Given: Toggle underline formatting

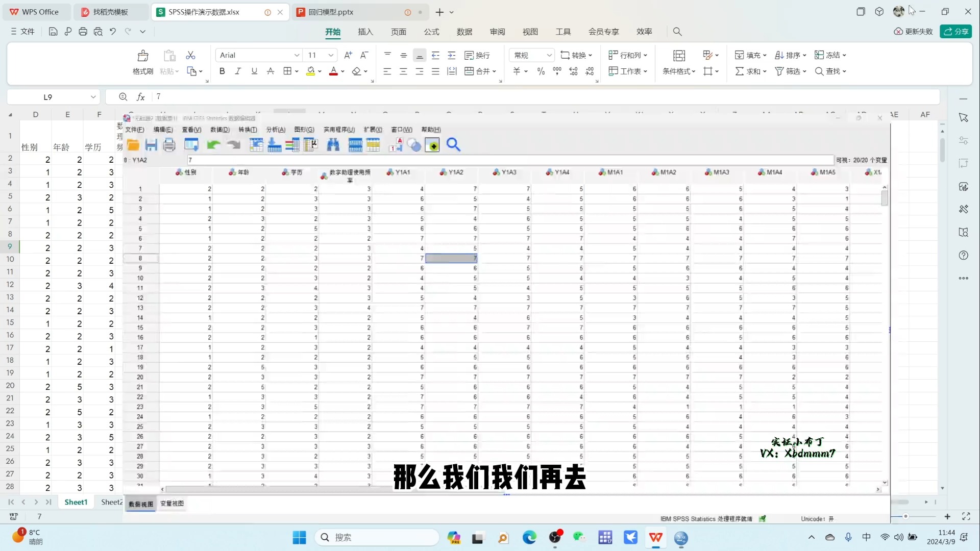Looking at the screenshot, I should 254,71.
